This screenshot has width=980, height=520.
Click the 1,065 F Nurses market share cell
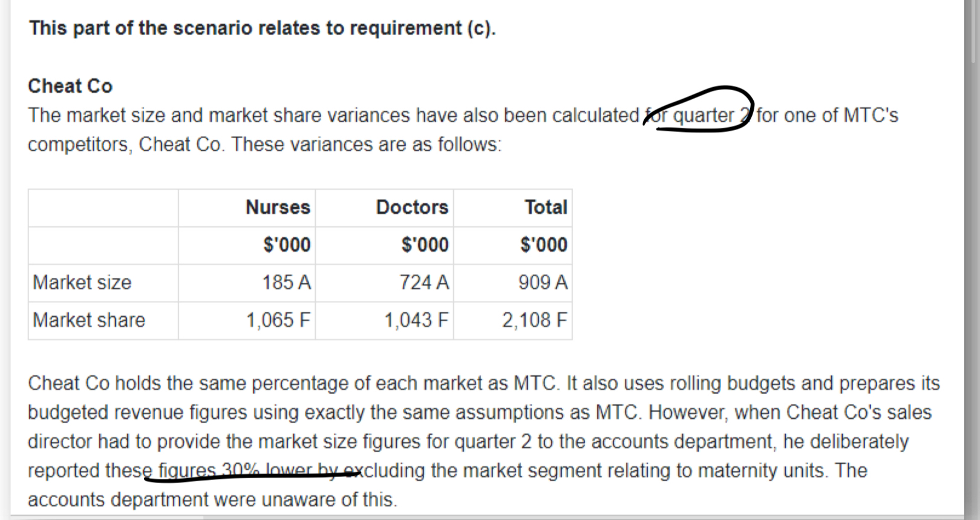pyautogui.click(x=278, y=320)
